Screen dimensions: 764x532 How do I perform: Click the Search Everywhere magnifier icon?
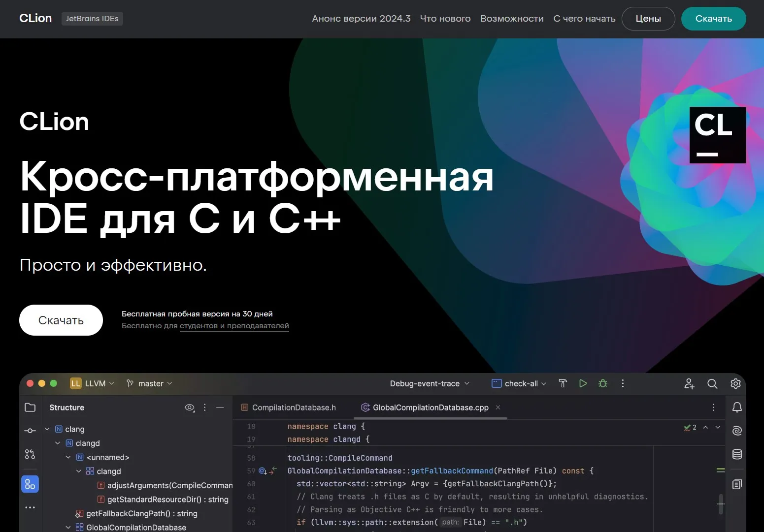coord(712,384)
